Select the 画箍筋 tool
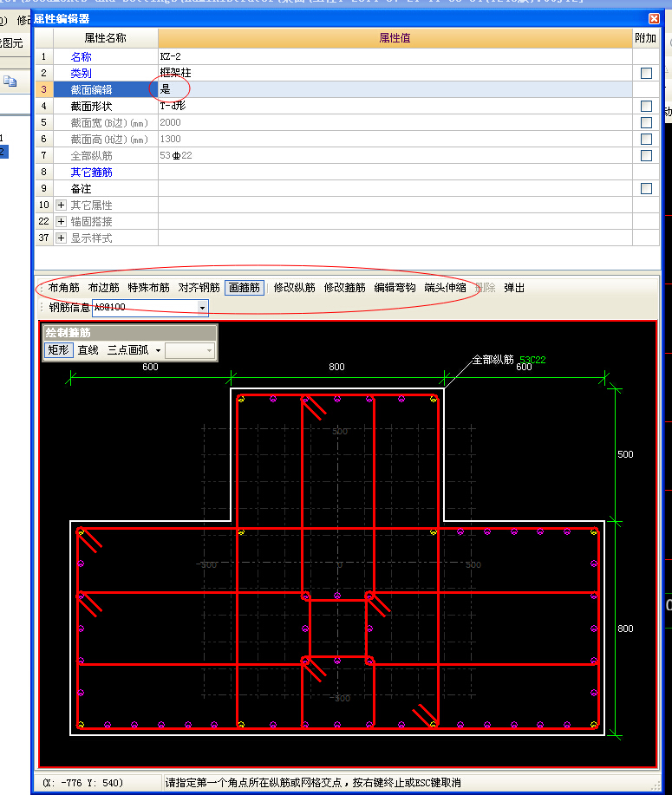This screenshot has width=672, height=795. click(245, 288)
